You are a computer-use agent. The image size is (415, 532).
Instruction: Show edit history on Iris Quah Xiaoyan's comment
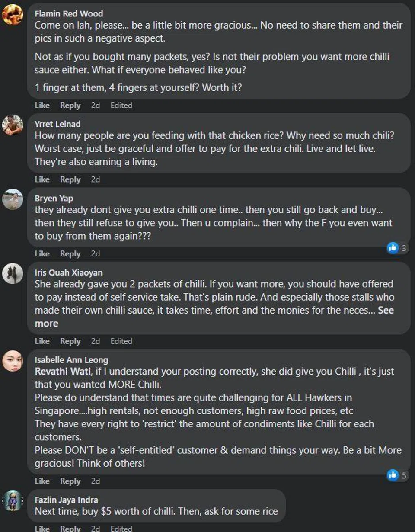121,341
